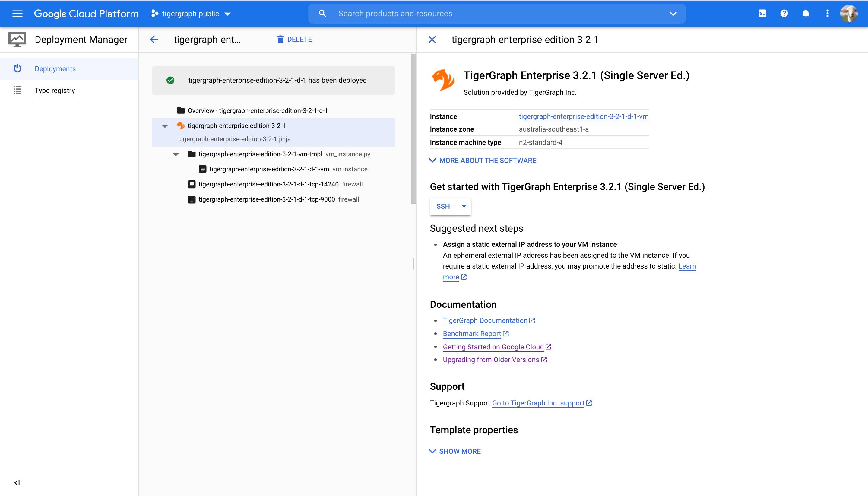Click the Google Cloud Platform menu hamburger icon

[x=17, y=13]
